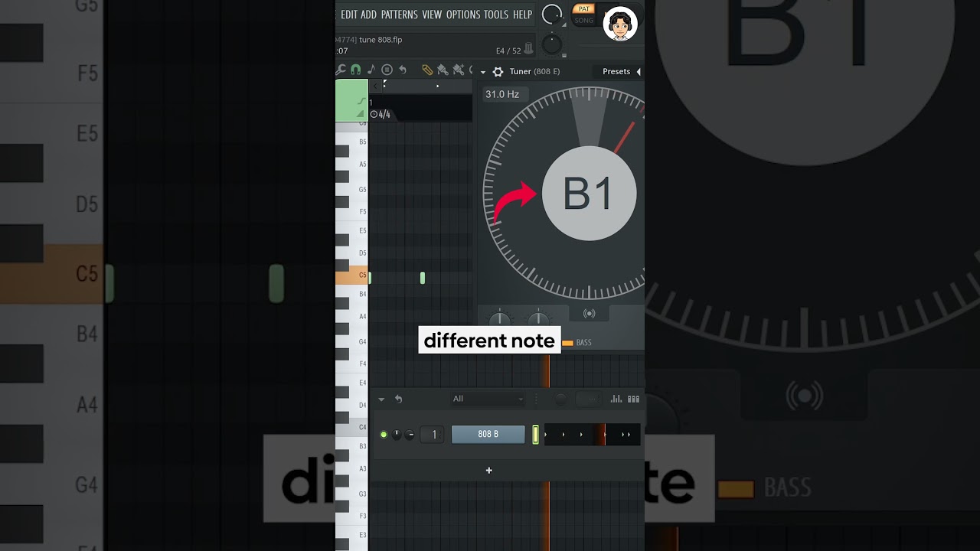This screenshot has height=551, width=980.
Task: Open the VIEW menu
Action: coord(432,15)
